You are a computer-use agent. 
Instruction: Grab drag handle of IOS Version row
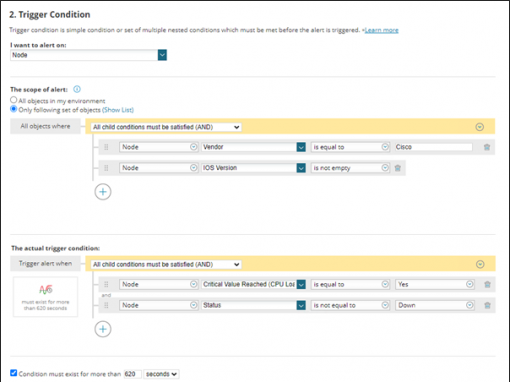(x=106, y=168)
